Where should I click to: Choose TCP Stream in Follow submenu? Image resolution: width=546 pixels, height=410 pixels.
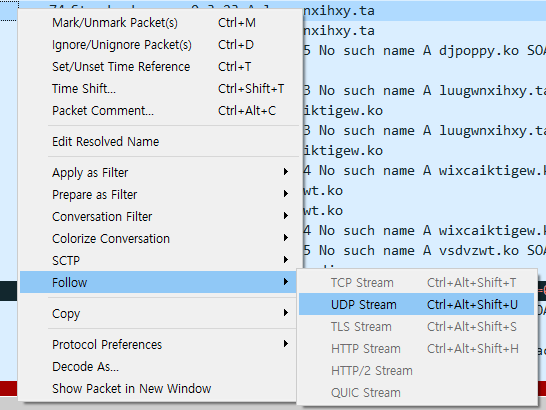[x=416, y=283]
